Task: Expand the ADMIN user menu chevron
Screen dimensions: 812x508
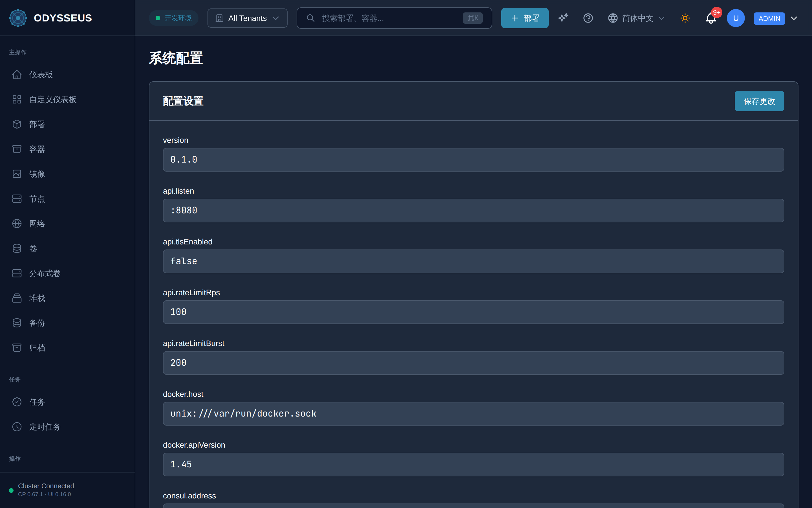Action: pos(794,18)
